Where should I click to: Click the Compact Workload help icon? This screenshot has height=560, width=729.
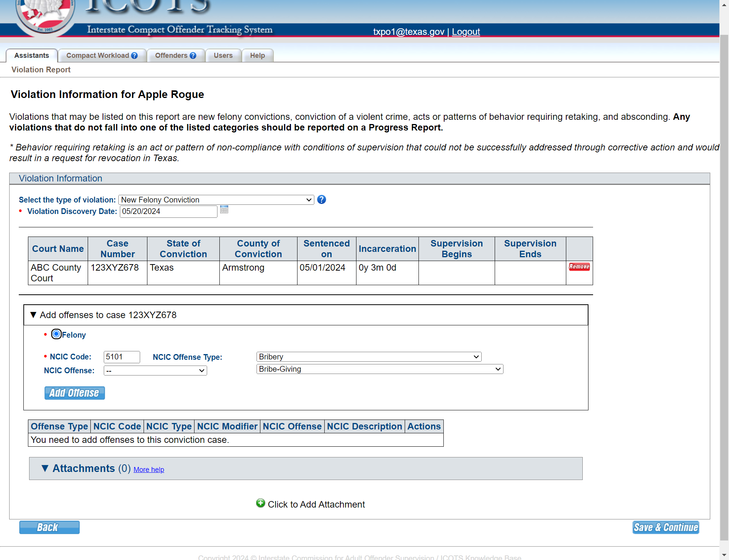pos(134,56)
